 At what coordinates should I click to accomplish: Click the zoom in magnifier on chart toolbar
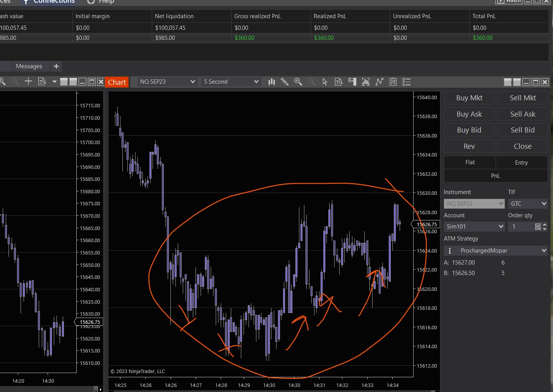(298, 82)
